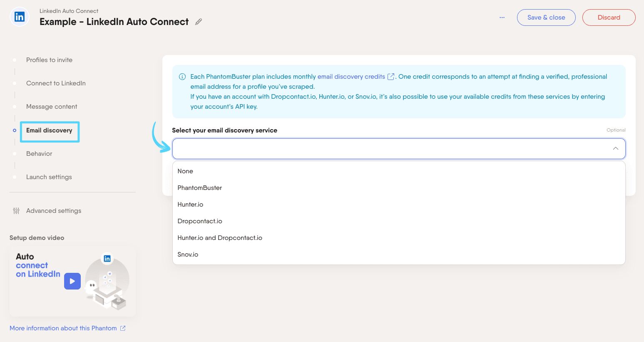Click the Advanced settings sliders icon

tap(16, 211)
